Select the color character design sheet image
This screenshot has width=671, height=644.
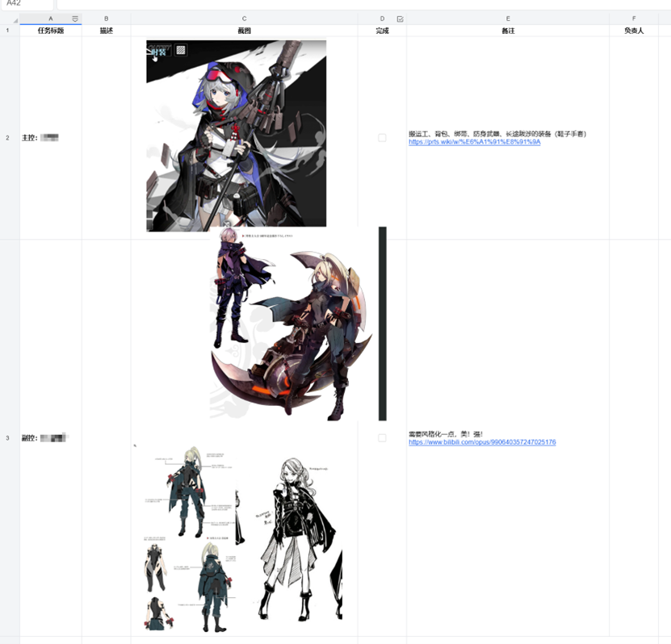(190, 539)
